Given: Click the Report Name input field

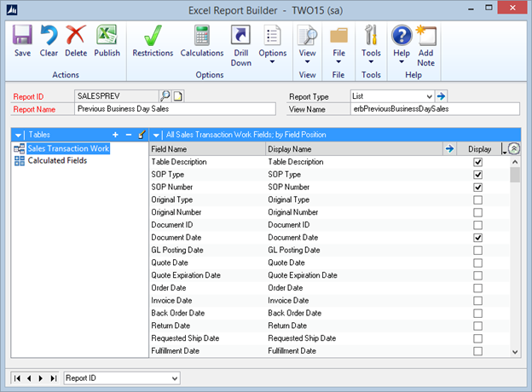Looking at the screenshot, I should point(175,109).
